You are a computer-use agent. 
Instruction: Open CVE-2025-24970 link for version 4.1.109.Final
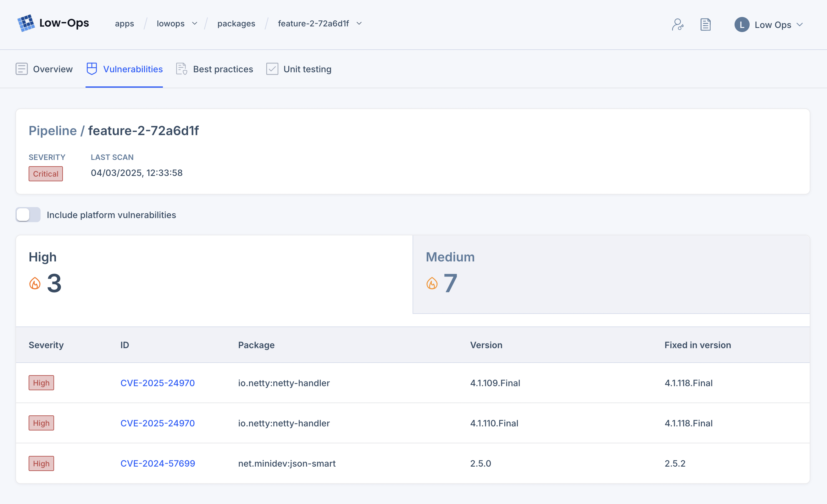click(158, 383)
